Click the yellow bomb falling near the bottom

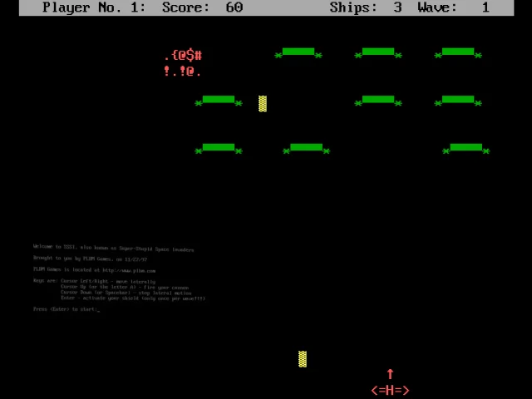pyautogui.click(x=303, y=359)
